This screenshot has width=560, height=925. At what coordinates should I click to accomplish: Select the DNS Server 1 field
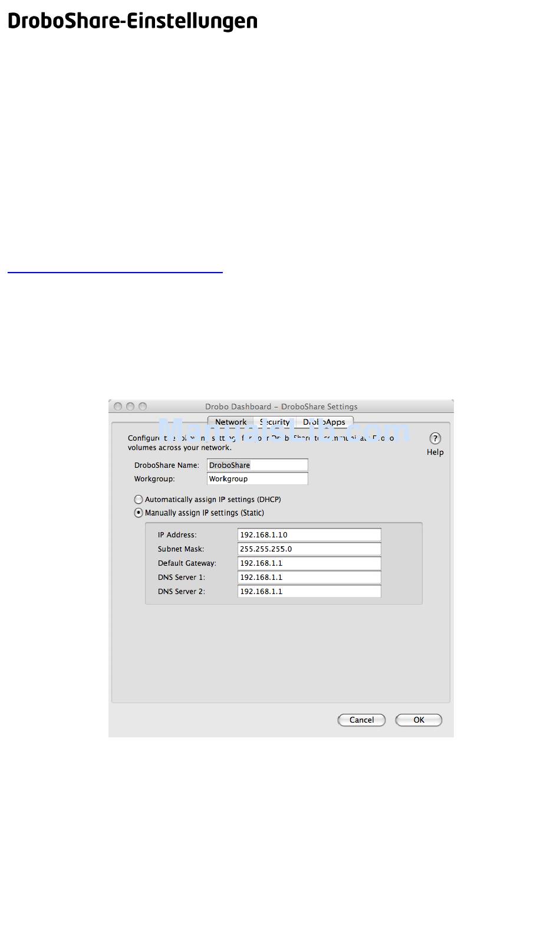309,578
